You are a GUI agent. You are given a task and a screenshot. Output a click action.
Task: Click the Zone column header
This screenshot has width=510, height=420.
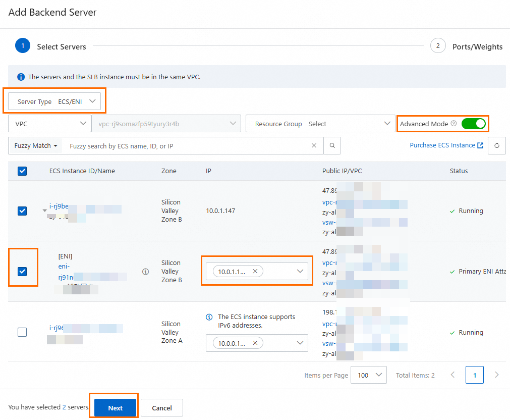(x=169, y=171)
